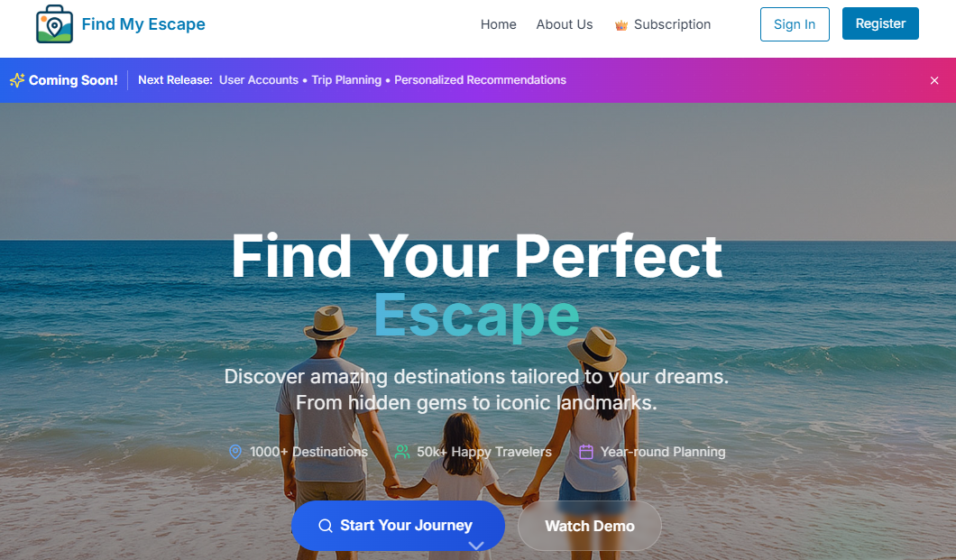Click the Personalized Recommendations banner text

[480, 80]
